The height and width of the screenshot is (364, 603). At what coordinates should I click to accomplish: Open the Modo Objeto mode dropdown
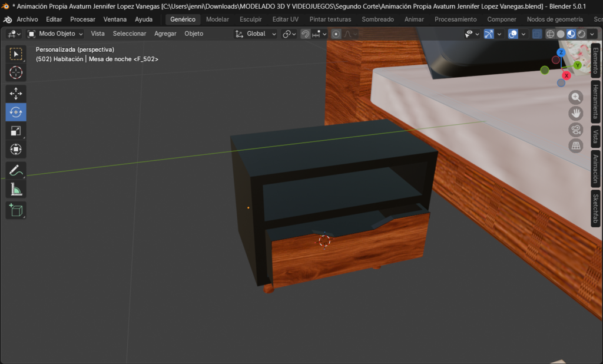tap(55, 34)
